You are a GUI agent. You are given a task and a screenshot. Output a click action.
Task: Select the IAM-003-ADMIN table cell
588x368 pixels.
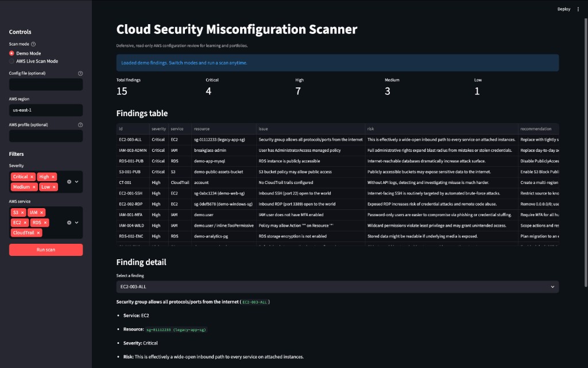tap(133, 150)
